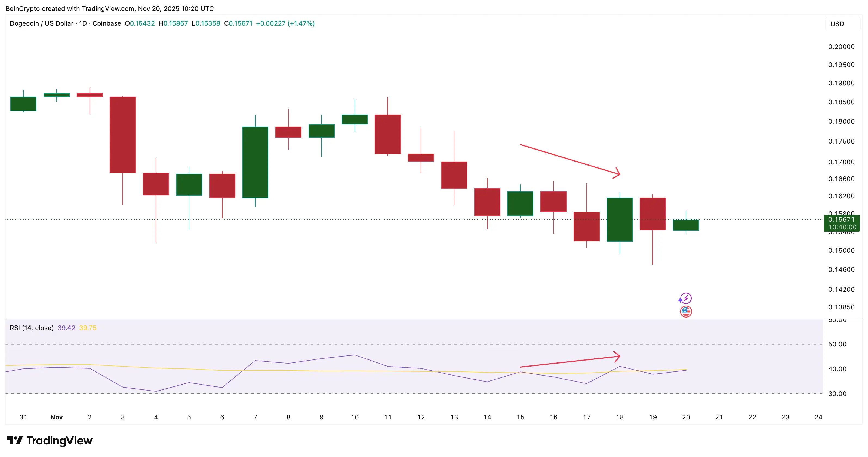Select the Nov label on the date axis

[56, 417]
